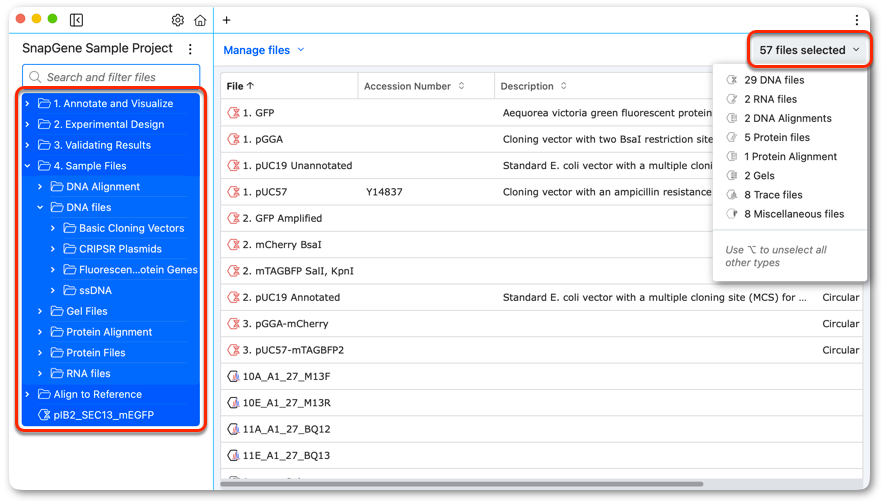Collapse the sidebar panel icon
Image resolution: width=885 pixels, height=501 pixels.
(x=76, y=20)
